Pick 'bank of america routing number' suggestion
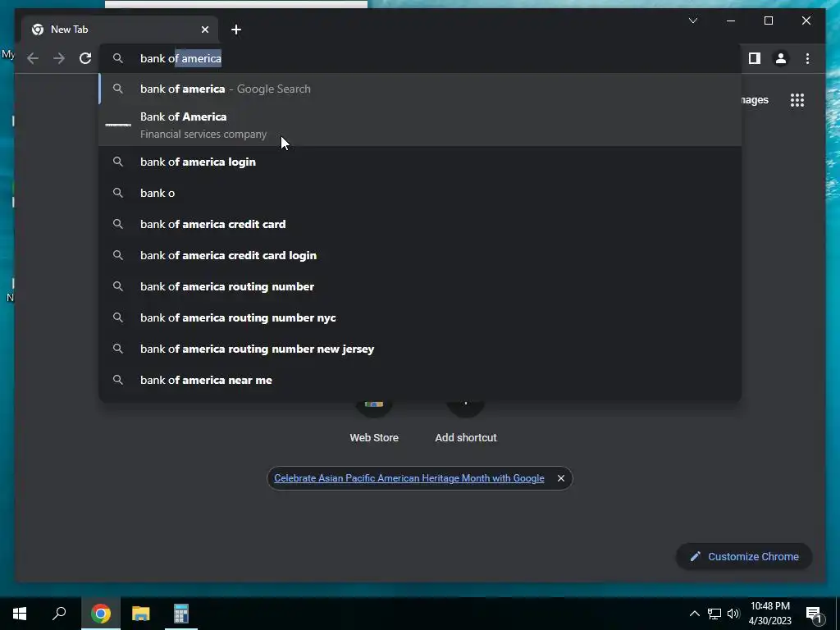 tap(420, 286)
